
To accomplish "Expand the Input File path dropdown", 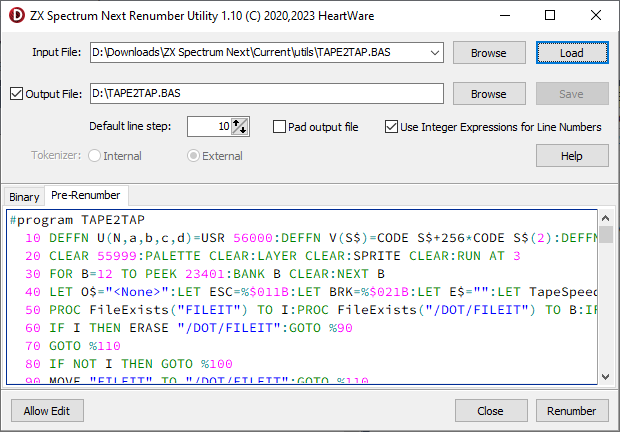I will pos(434,52).
